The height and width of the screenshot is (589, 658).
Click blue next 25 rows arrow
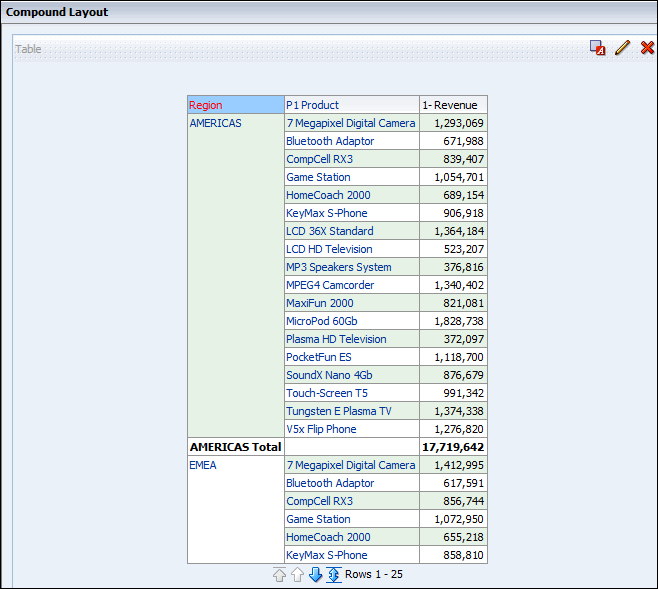[316, 574]
